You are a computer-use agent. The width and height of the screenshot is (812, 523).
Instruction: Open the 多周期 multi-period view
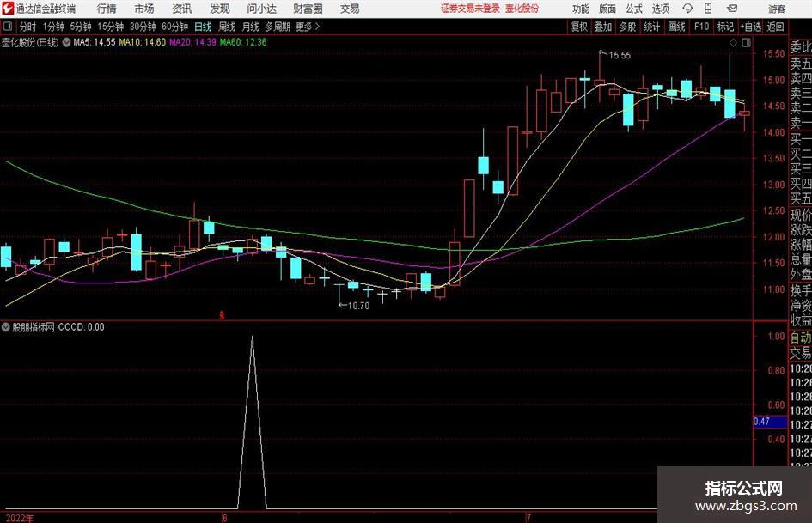[x=278, y=27]
